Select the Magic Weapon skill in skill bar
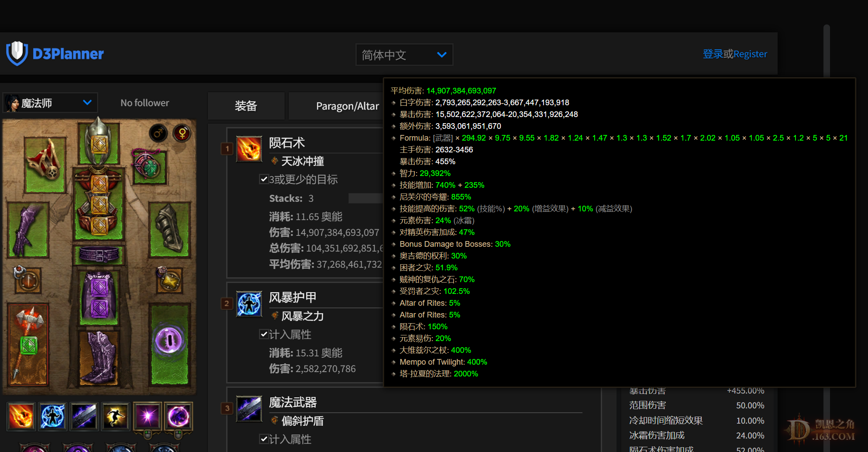Image resolution: width=868 pixels, height=452 pixels. tap(84, 416)
